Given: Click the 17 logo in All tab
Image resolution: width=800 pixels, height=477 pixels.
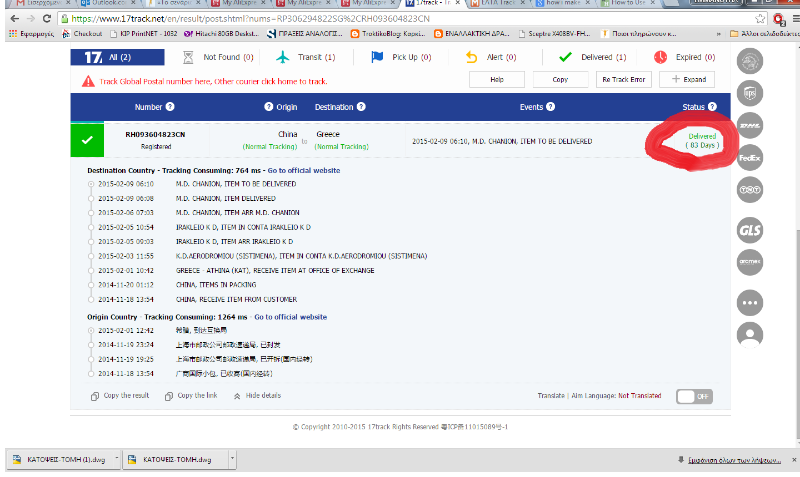Looking at the screenshot, I should coord(93,57).
